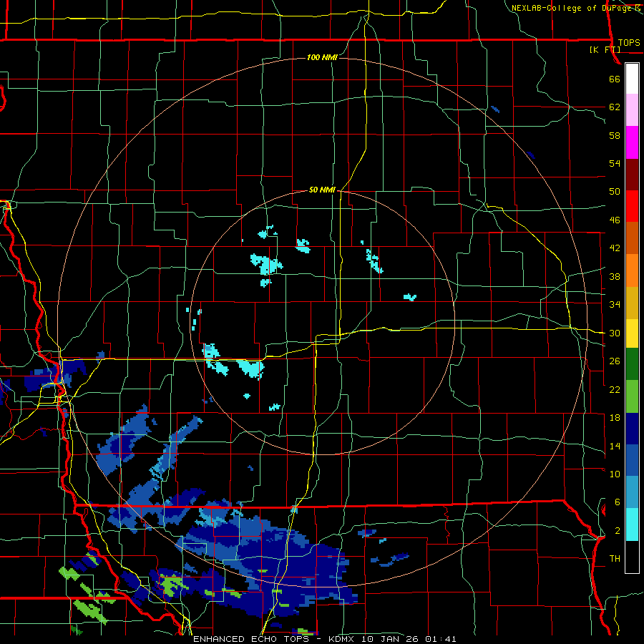This screenshot has width=644, height=644.
Task: Pick the light green legend swatch
Action: point(632,396)
